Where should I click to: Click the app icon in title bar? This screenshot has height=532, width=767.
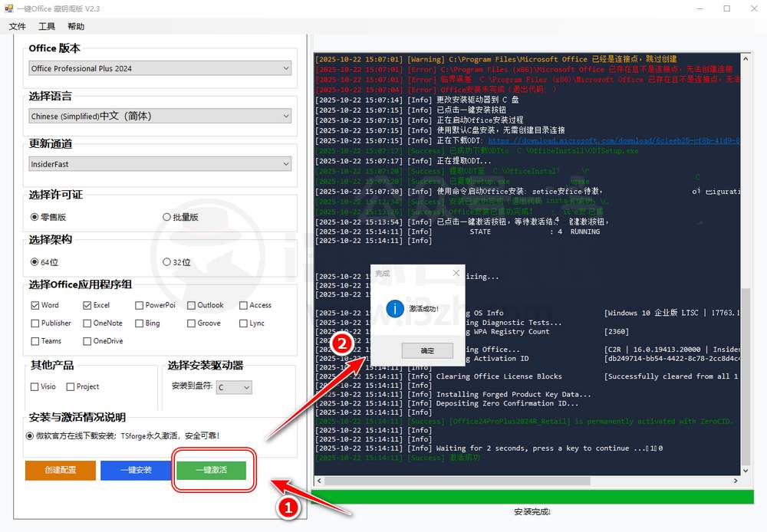click(9, 8)
